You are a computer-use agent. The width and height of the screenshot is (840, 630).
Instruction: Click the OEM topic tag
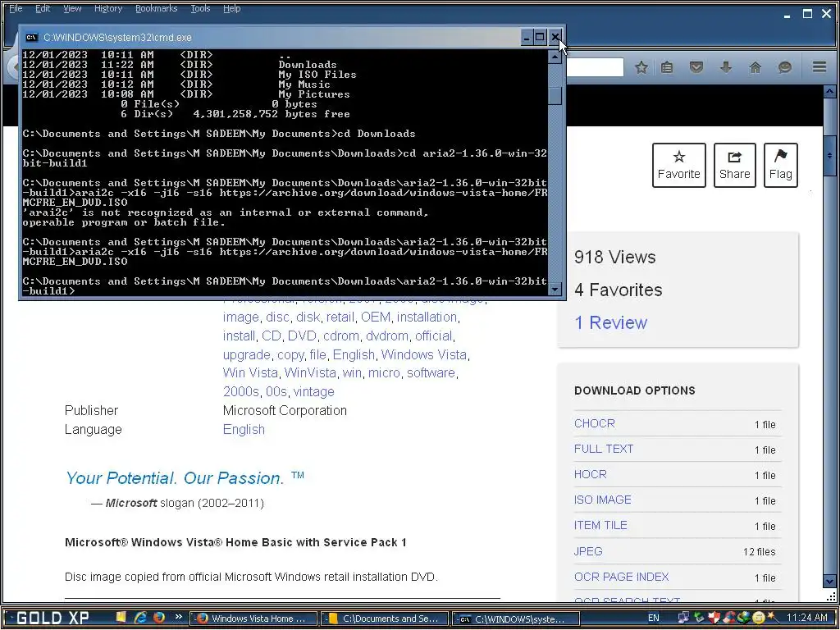(376, 317)
